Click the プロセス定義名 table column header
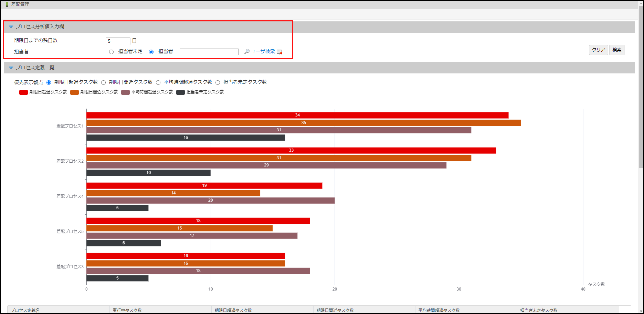This screenshot has height=314, width=644. [x=58, y=310]
